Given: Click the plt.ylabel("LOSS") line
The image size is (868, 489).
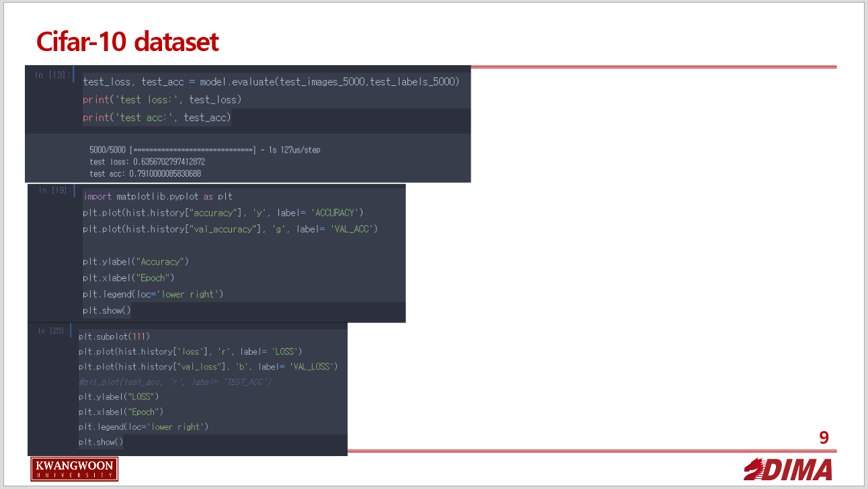Looking at the screenshot, I should tap(119, 396).
